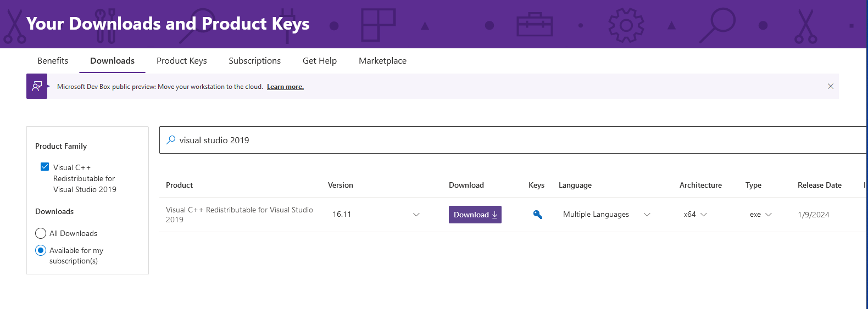Click the Architecture column header
The width and height of the screenshot is (868, 309).
[700, 185]
